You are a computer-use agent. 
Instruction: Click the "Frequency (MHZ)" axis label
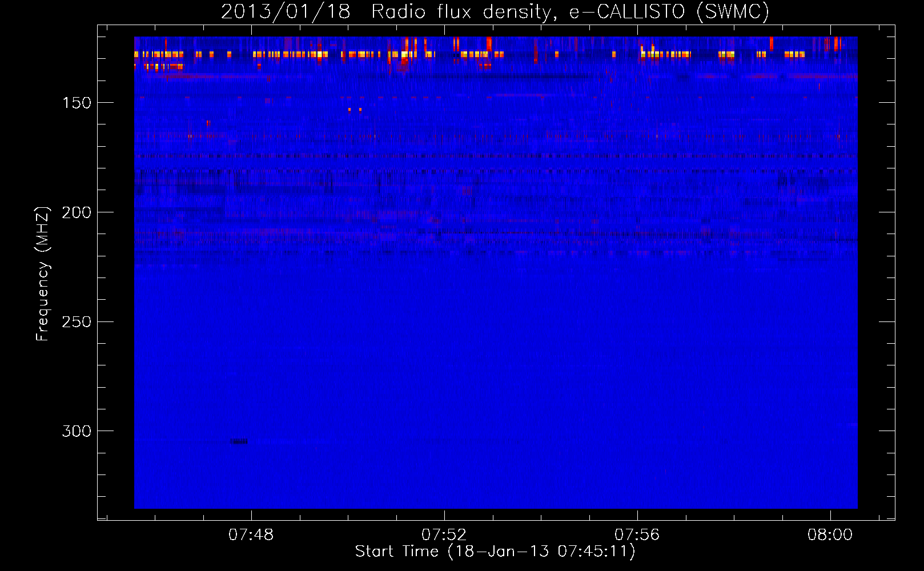[x=43, y=274]
